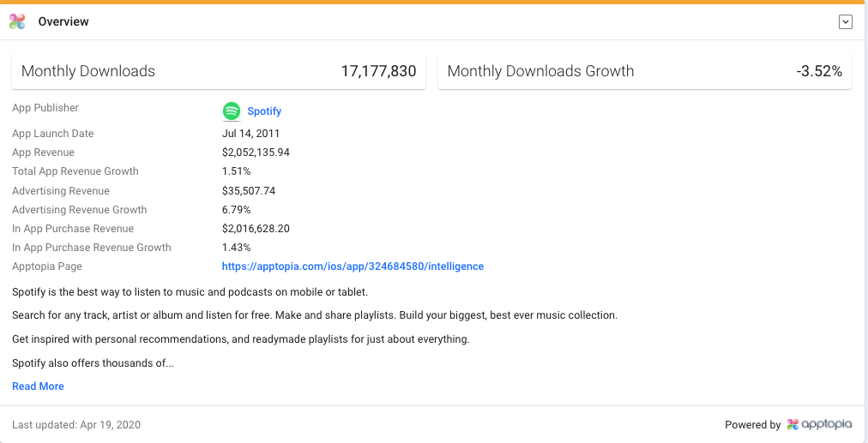This screenshot has width=868, height=443.
Task: Select the Monthly Downloads Growth card
Action: 645,71
